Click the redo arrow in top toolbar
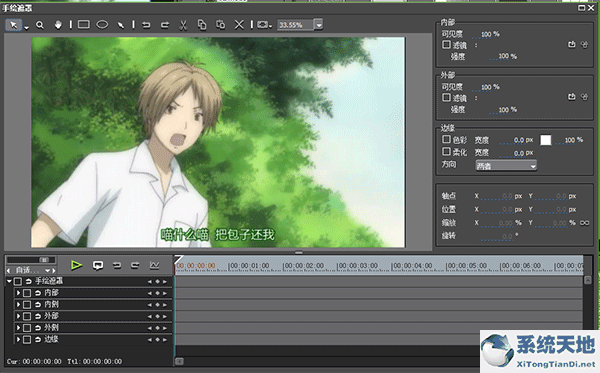 (x=165, y=25)
